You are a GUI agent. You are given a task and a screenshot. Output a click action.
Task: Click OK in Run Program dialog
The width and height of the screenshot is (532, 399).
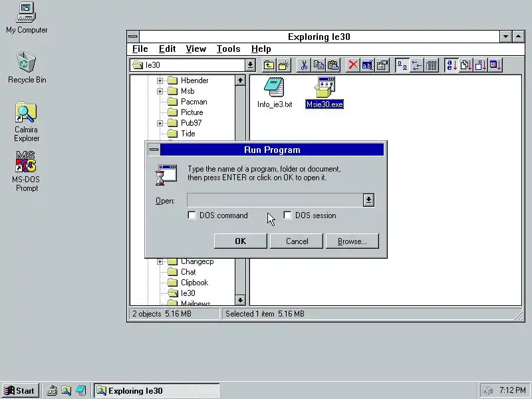240,241
